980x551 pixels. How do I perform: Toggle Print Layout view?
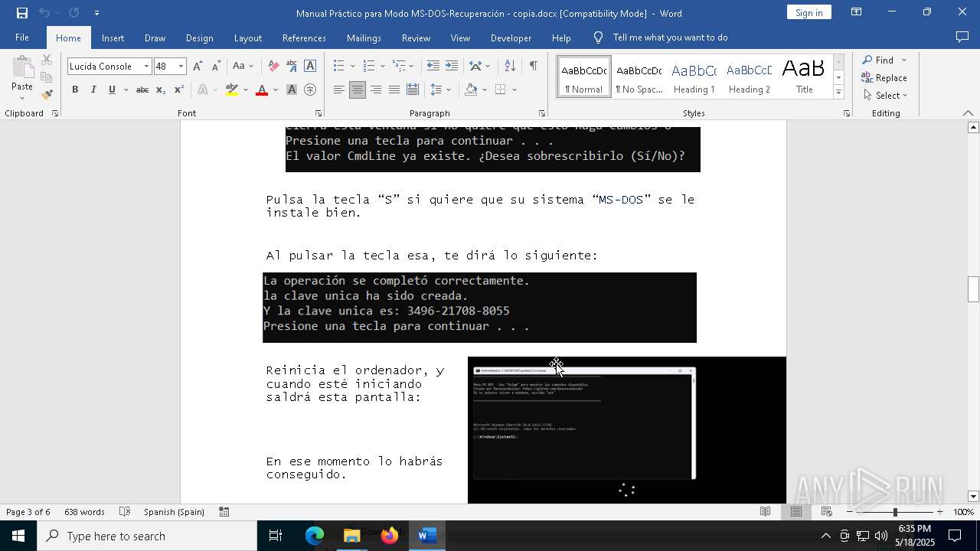point(796,512)
